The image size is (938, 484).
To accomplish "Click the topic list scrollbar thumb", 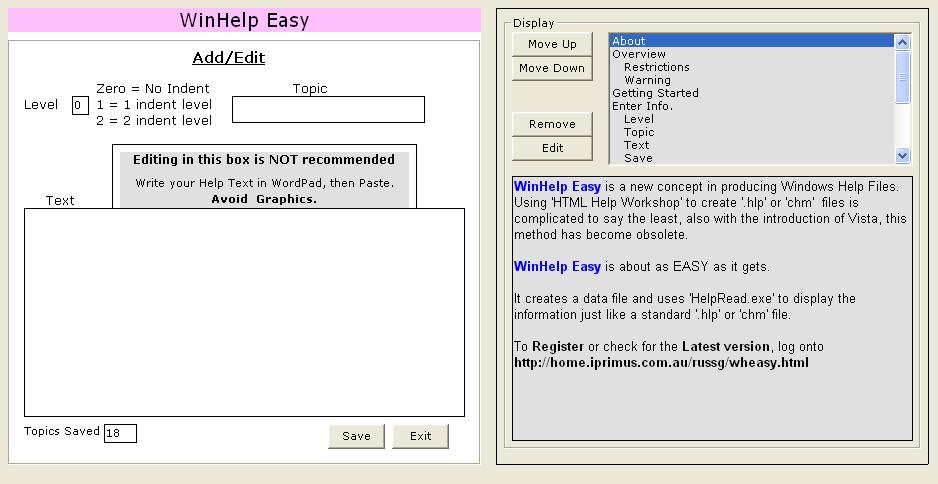I will 902,77.
